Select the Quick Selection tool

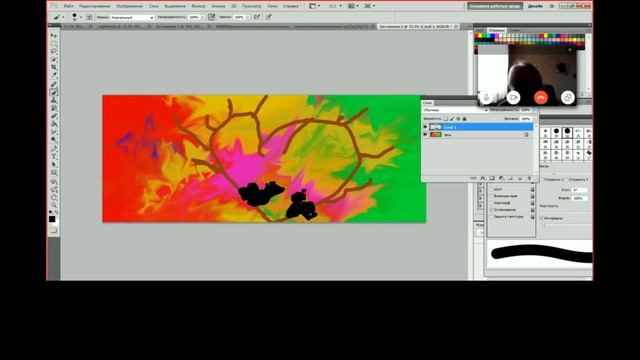point(53,60)
